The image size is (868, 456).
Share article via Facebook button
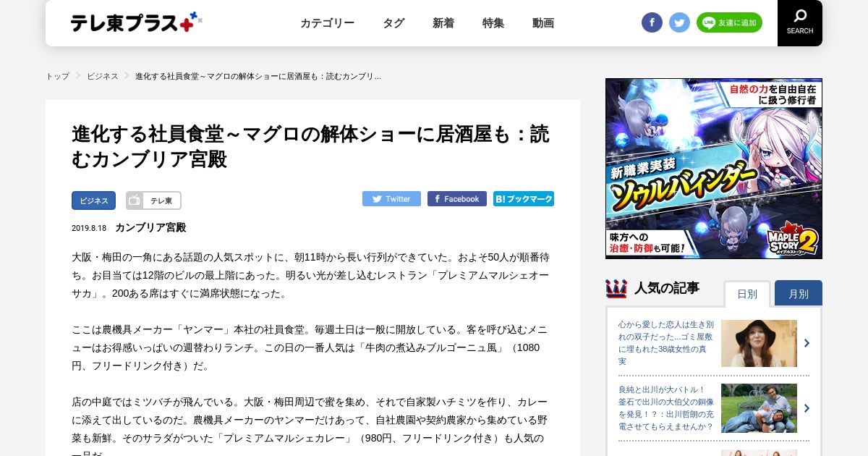[x=457, y=199]
